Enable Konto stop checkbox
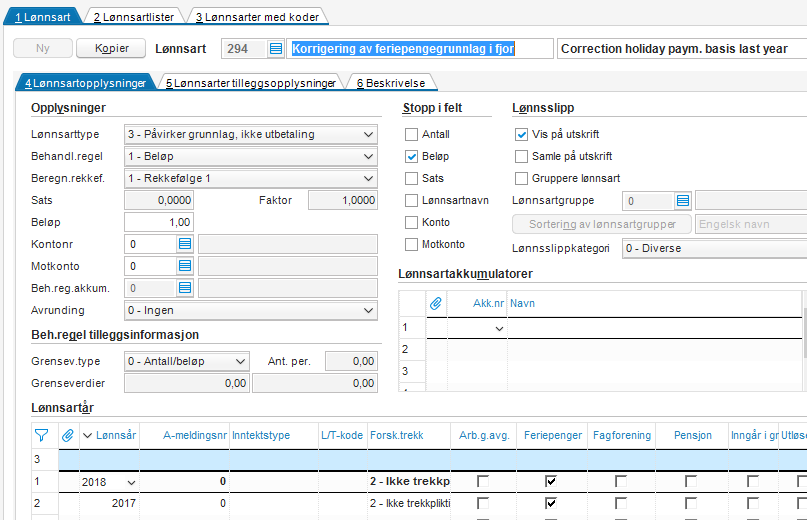The height and width of the screenshot is (520, 807). pos(411,222)
